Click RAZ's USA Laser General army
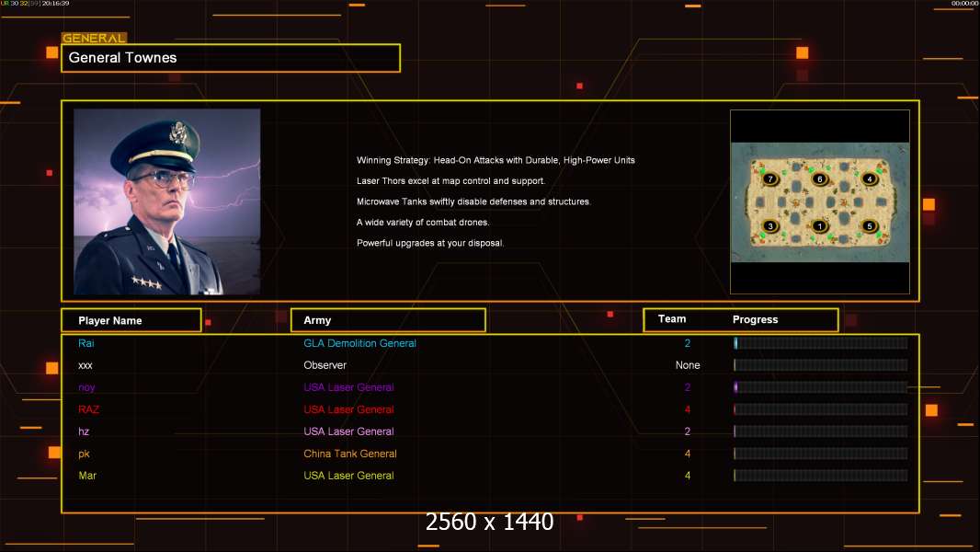This screenshot has height=552, width=980. (x=348, y=409)
